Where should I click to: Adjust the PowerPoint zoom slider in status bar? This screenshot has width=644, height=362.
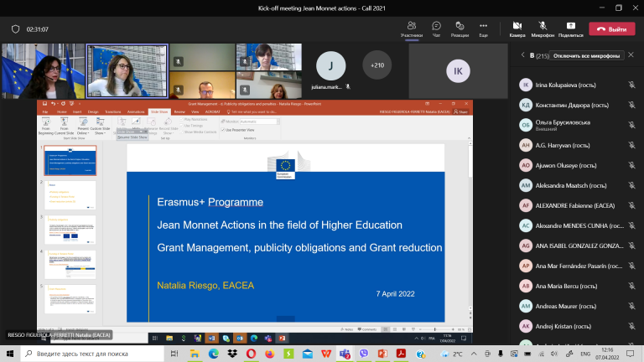pyautogui.click(x=435, y=329)
